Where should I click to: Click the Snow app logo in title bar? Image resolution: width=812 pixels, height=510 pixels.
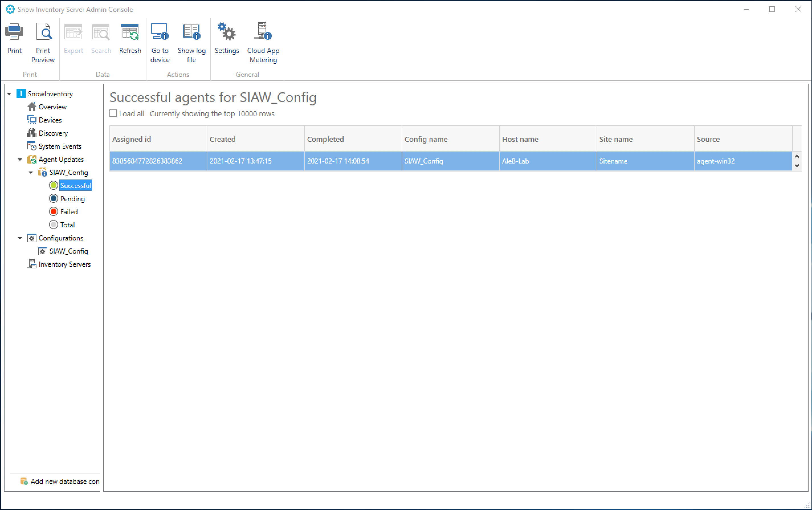pos(10,9)
